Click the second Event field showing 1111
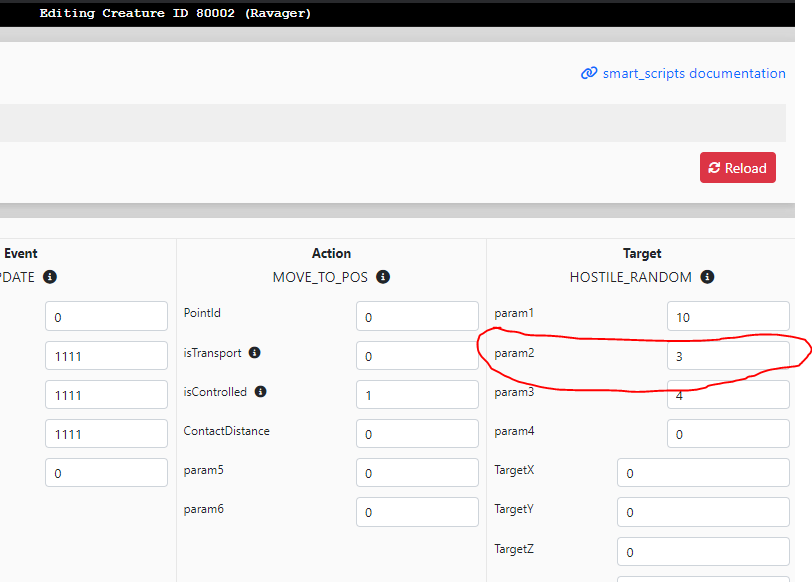812x582 pixels. (106, 355)
